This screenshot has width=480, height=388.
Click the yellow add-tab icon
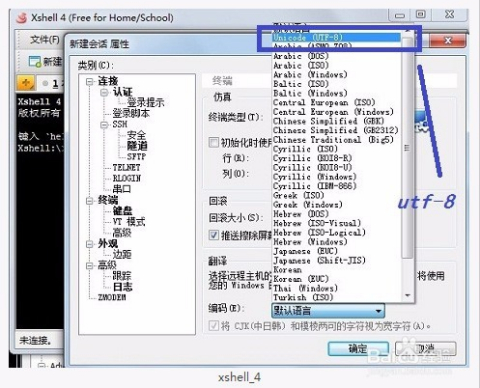(x=26, y=83)
